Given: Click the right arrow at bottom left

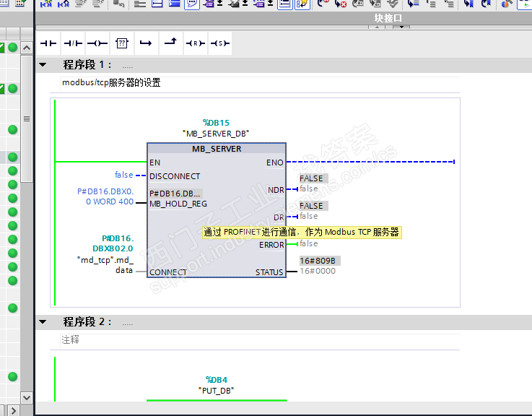Looking at the screenshot, I should [x=13, y=410].
